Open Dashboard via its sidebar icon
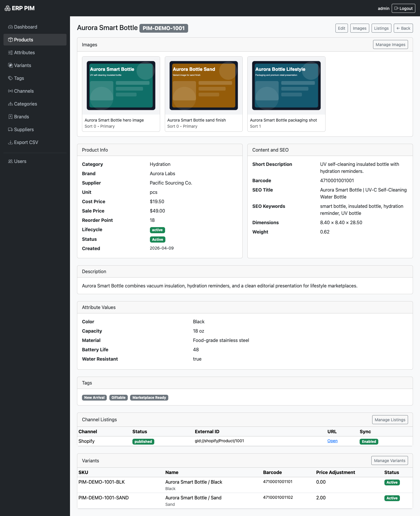Image resolution: width=420 pixels, height=516 pixels. click(10, 27)
